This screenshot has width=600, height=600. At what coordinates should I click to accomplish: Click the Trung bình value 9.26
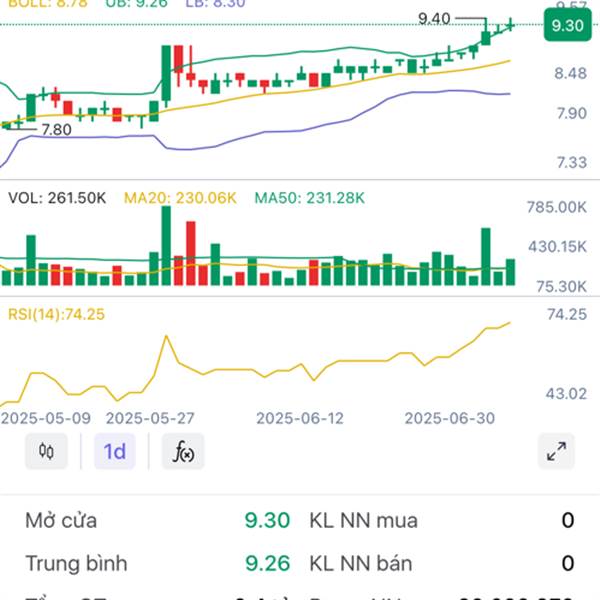pos(267,563)
